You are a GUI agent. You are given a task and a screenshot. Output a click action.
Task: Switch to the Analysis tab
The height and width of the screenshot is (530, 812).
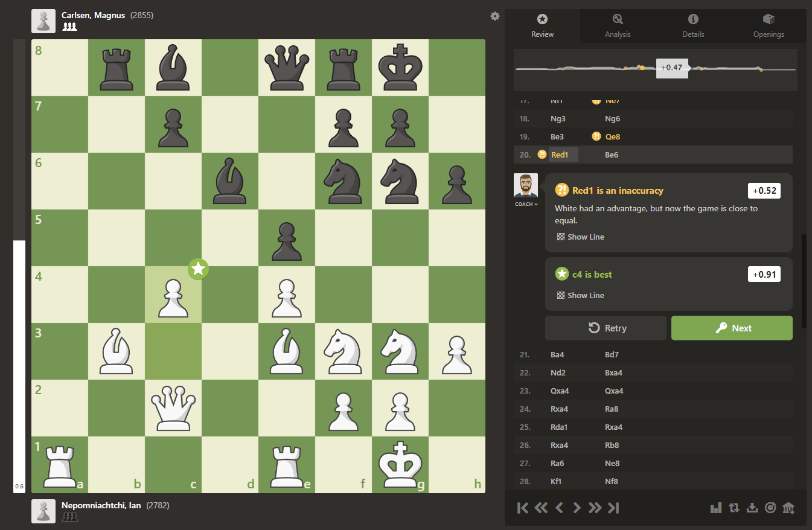pyautogui.click(x=618, y=26)
